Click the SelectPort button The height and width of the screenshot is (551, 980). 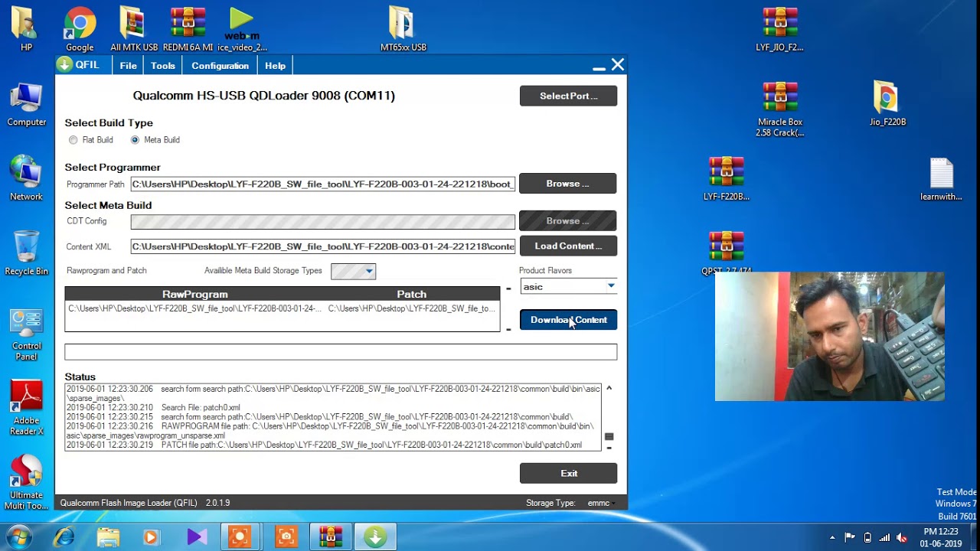(x=568, y=96)
